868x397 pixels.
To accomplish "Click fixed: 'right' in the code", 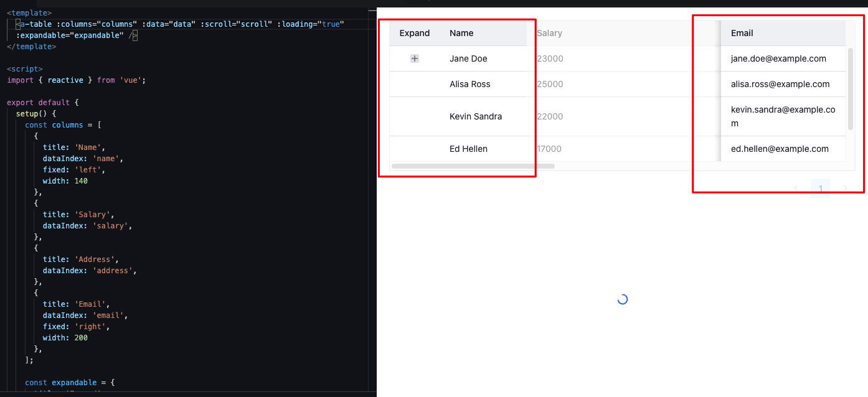I will [x=77, y=327].
